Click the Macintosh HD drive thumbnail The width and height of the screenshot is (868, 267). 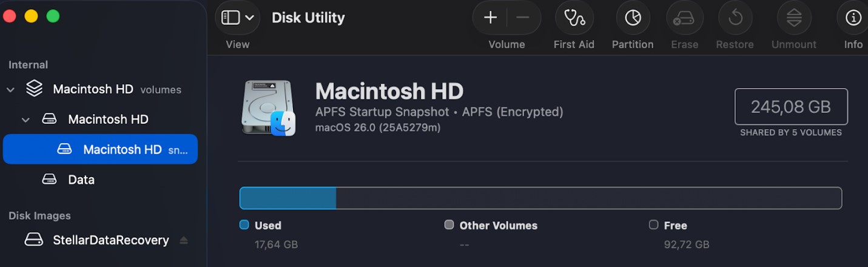267,109
